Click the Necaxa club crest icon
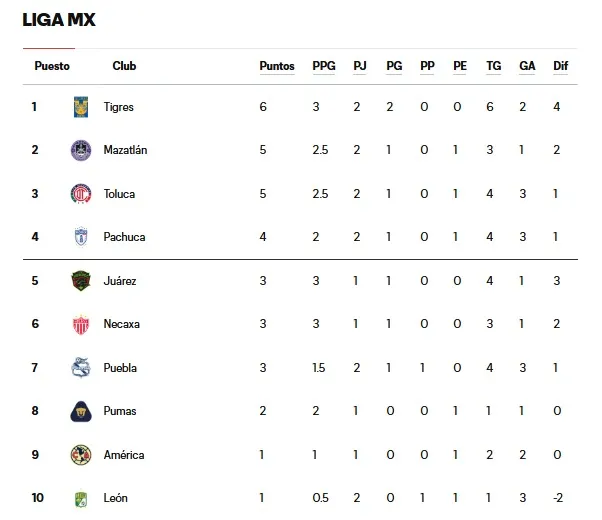 (x=81, y=324)
